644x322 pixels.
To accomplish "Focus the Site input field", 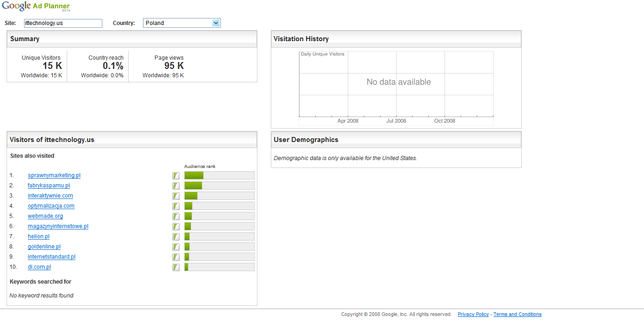I will 63,23.
